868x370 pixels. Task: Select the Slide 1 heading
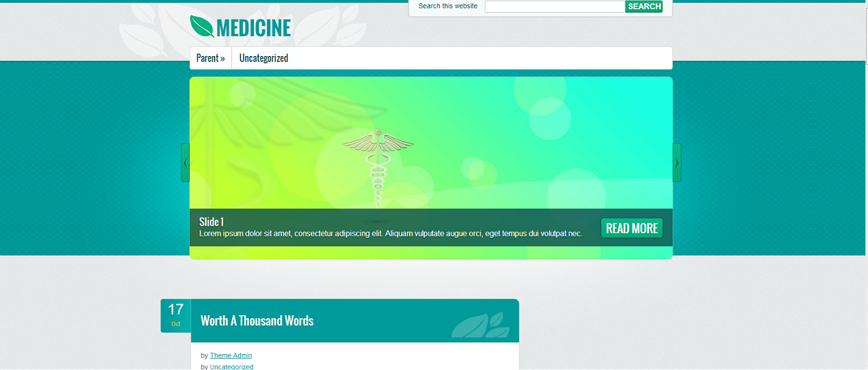coord(211,222)
